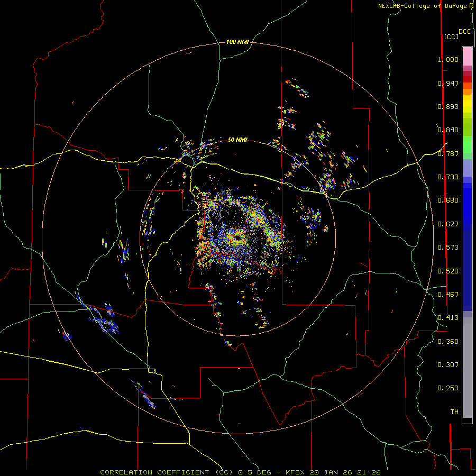This screenshot has height=476, width=476.
Task: Click the [CC] legend header
Action: point(451,36)
